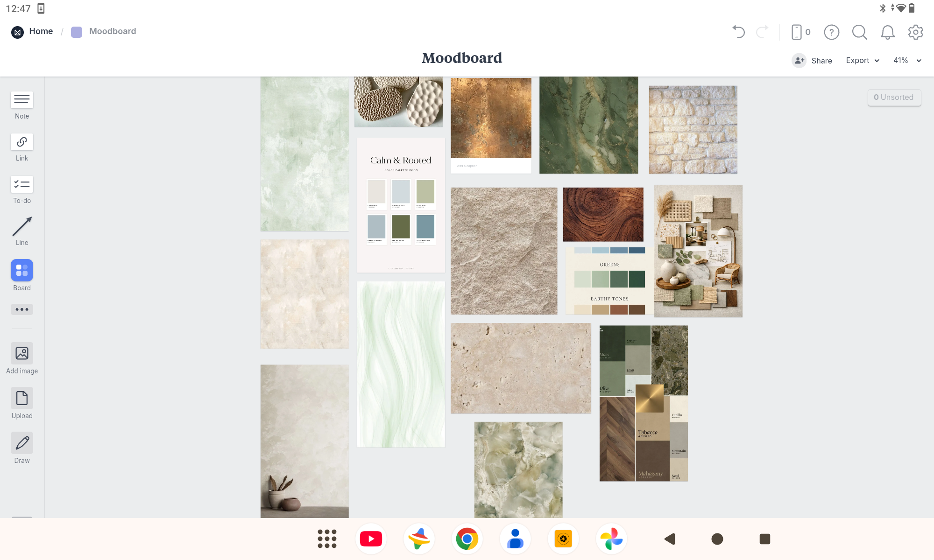Click the Upload file icon
The image size is (934, 560).
coord(22,399)
